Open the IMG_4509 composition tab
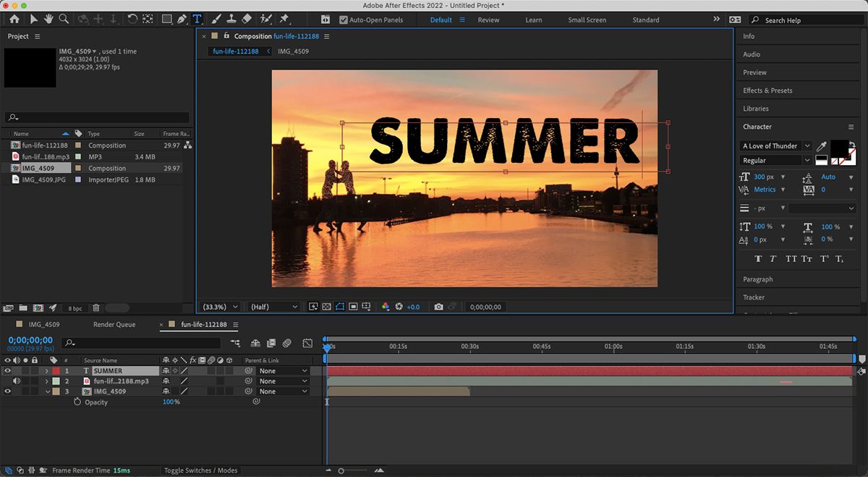The height and width of the screenshot is (477, 868). click(294, 51)
